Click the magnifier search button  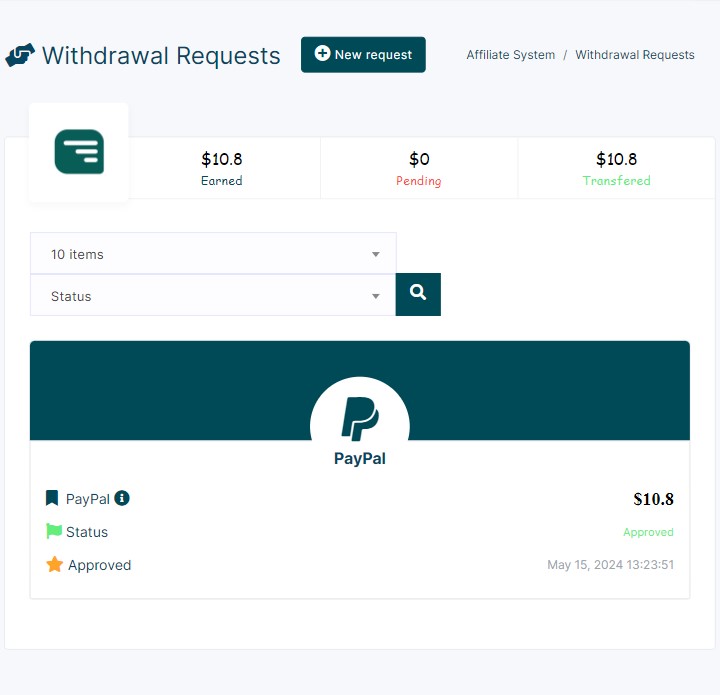(x=418, y=294)
